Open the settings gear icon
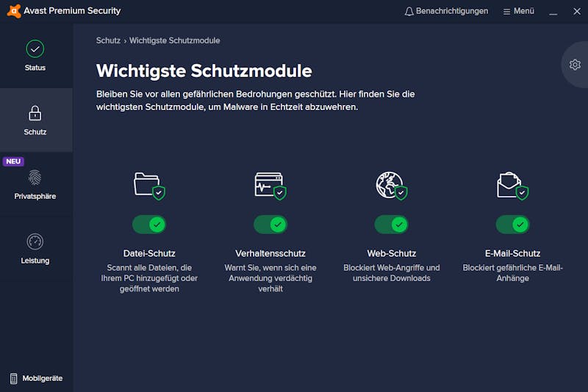The height and width of the screenshot is (392, 588). (x=575, y=65)
